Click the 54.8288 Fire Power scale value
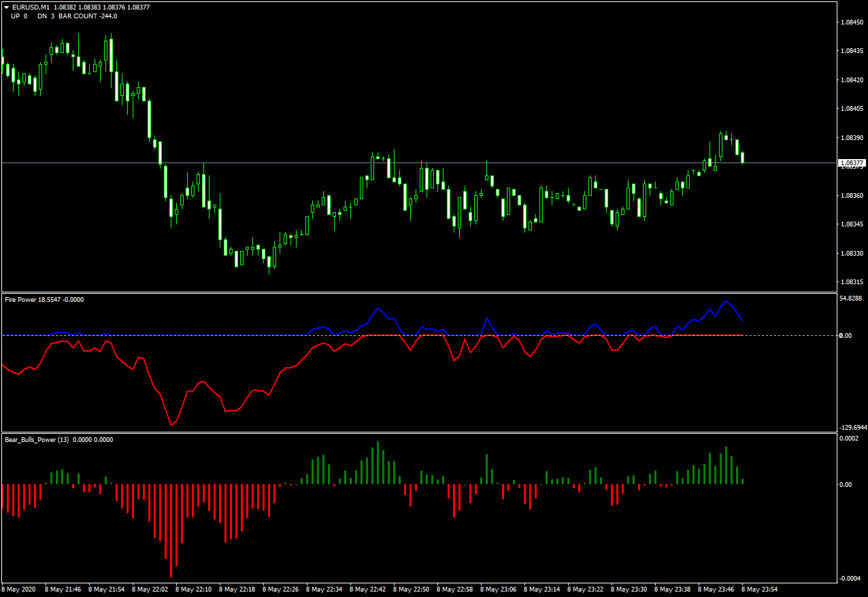The height and width of the screenshot is (597, 868). (x=852, y=298)
